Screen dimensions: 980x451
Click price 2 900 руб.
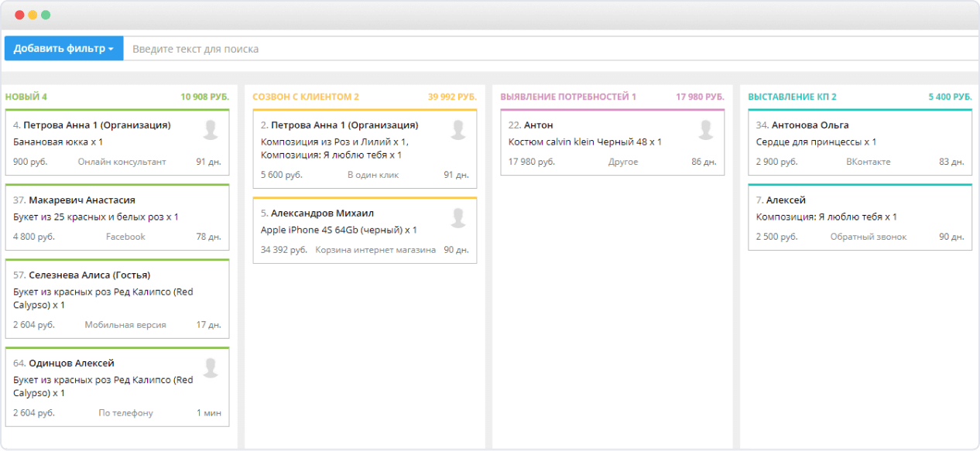(x=777, y=162)
